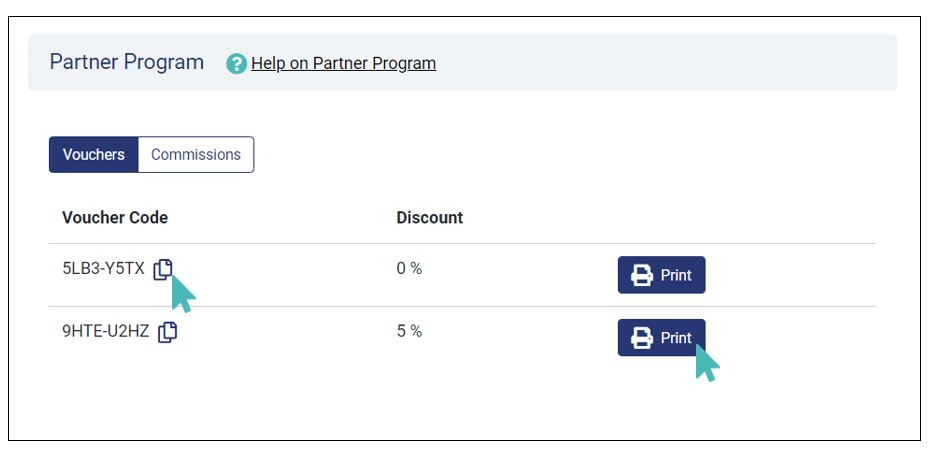Select the voucher code text 9HTE-U2HZ
Viewport: 931px width, 459px height.
pos(106,331)
